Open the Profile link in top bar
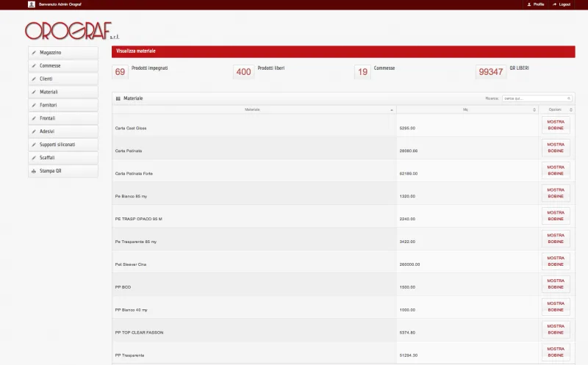The image size is (588, 365). [x=536, y=4]
